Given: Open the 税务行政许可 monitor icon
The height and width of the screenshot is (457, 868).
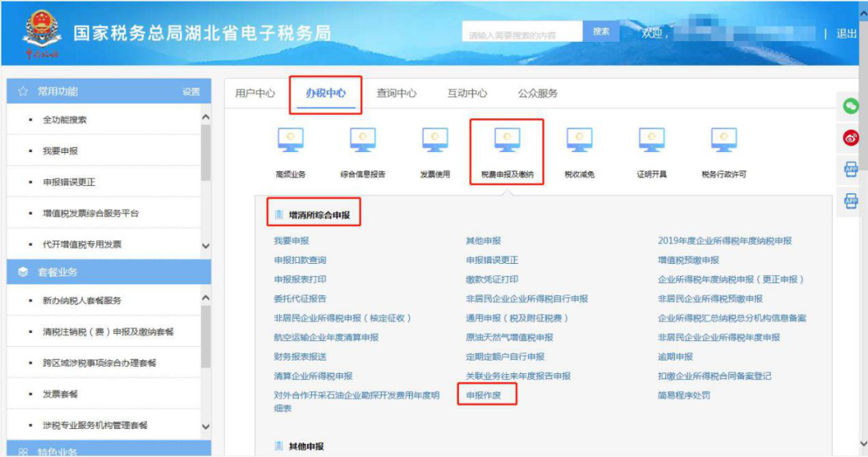Looking at the screenshot, I should tap(724, 139).
